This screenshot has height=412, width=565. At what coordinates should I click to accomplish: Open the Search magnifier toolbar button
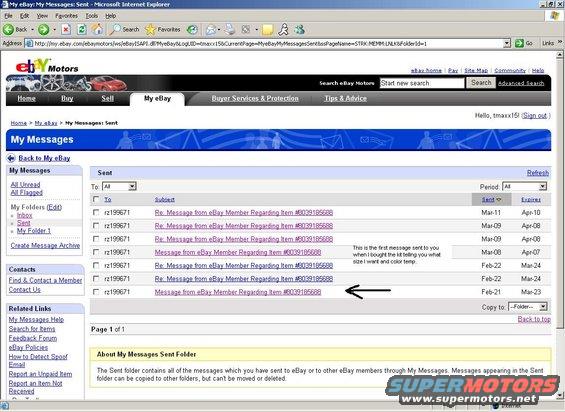(125, 30)
